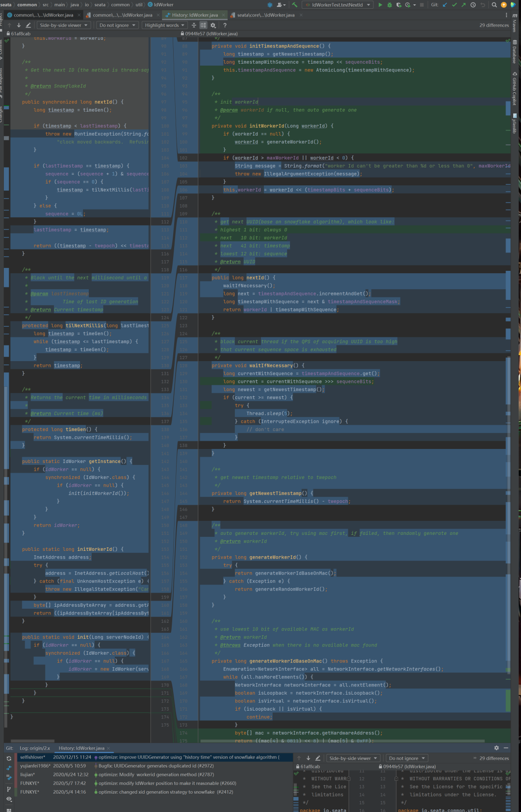Screen dimensions: 521x812
Task: Open Side-by-side viewer dropdown in bottom diff
Action: point(353,758)
